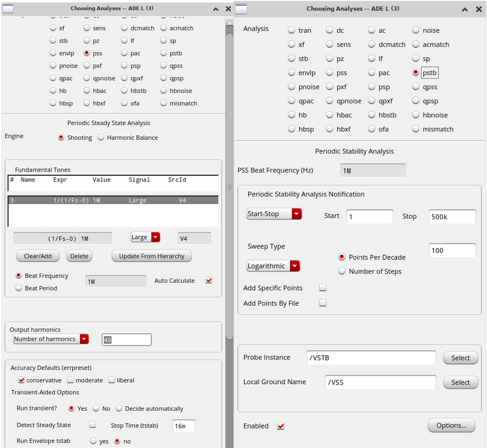Open the Large signal type dropdown
Image resolution: width=487 pixels, height=448 pixels.
[x=145, y=238]
